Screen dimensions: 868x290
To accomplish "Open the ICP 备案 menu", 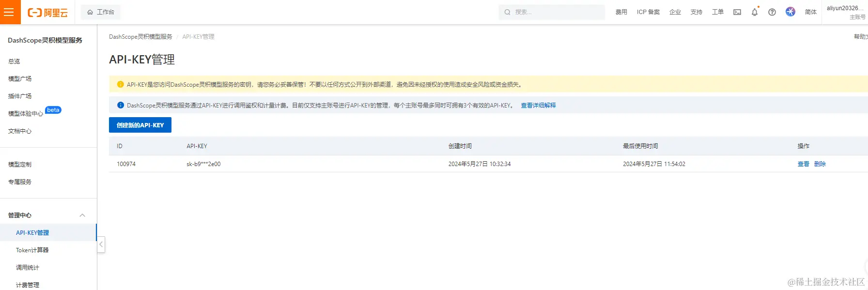I will 648,12.
